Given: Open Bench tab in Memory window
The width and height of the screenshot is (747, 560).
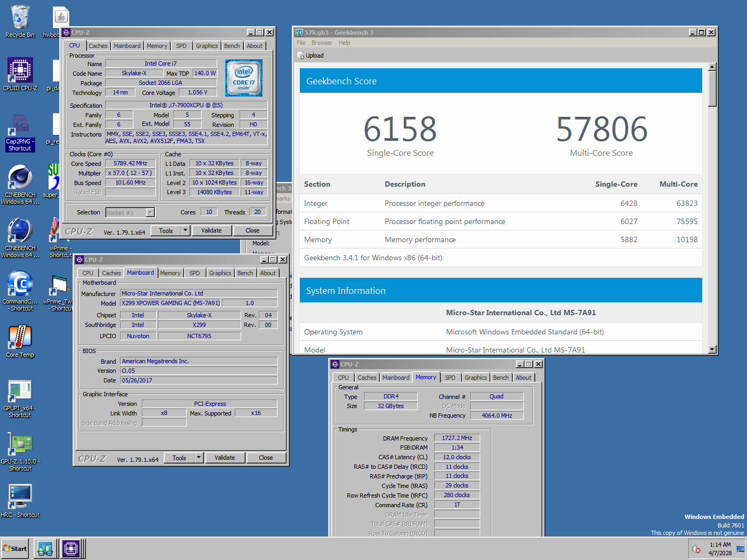Looking at the screenshot, I should (500, 378).
